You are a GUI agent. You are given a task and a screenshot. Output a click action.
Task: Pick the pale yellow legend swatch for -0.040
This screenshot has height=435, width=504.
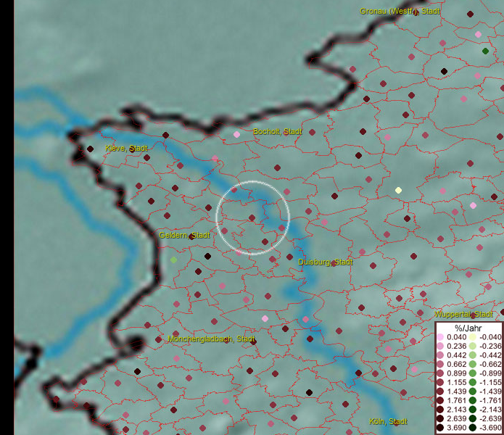[x=473, y=337]
